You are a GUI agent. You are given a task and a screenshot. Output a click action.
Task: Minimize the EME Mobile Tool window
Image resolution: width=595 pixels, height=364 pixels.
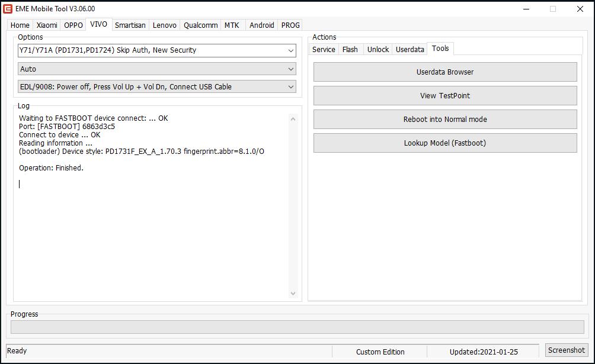coord(526,9)
